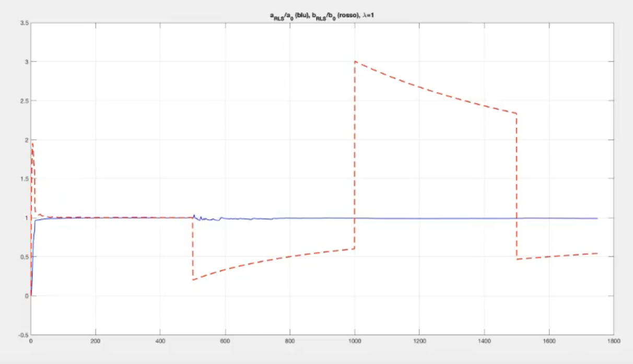Click the y-axis tick label 1.5
The image size is (633, 364).
24,179
